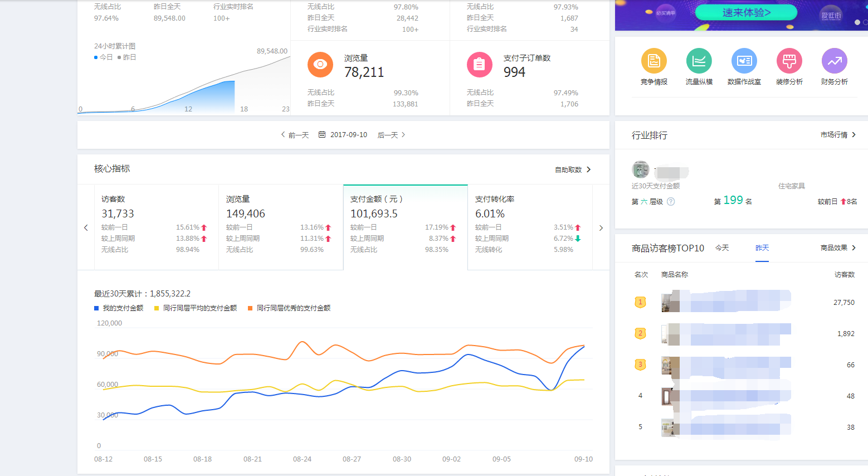Select the 昨天 tab in TOP10
Image resolution: width=868 pixels, height=476 pixels.
(x=762, y=248)
